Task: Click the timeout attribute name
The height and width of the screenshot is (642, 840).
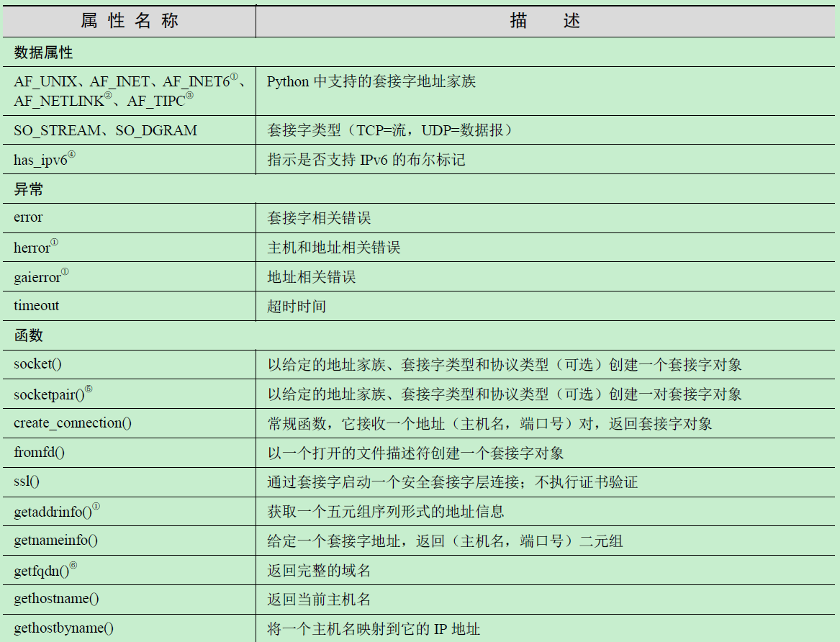Action: coord(37,306)
